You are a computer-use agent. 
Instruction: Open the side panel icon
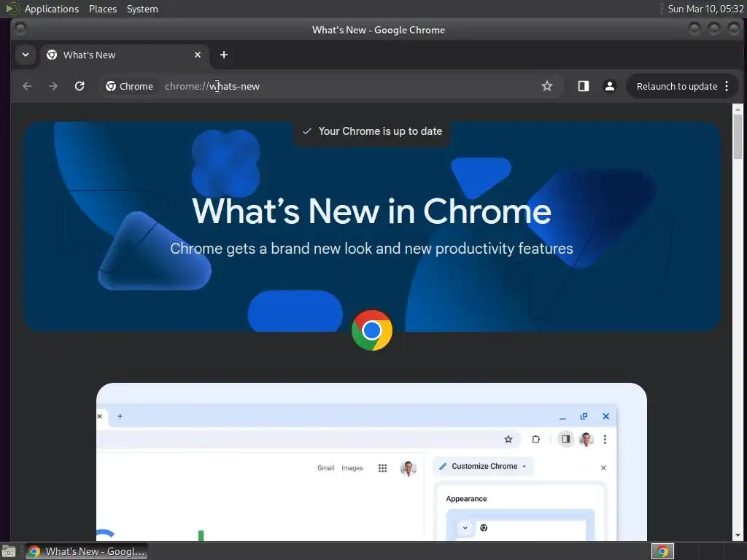[583, 86]
